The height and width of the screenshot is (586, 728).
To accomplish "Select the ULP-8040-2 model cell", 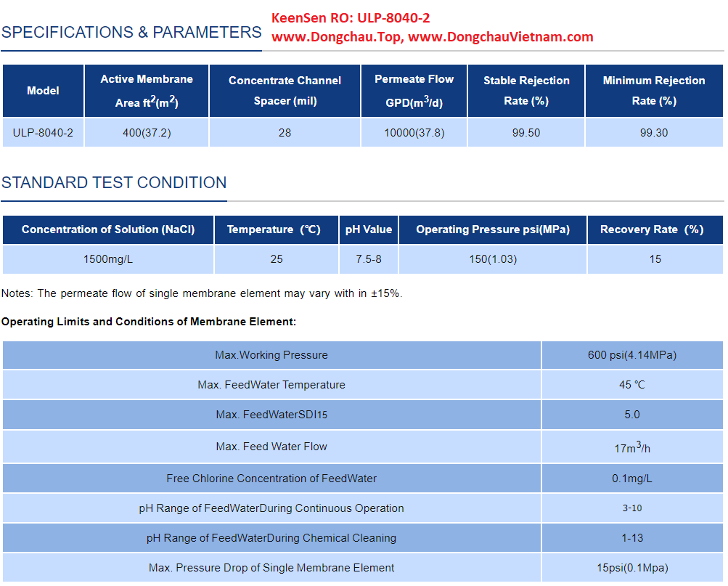I will [43, 133].
